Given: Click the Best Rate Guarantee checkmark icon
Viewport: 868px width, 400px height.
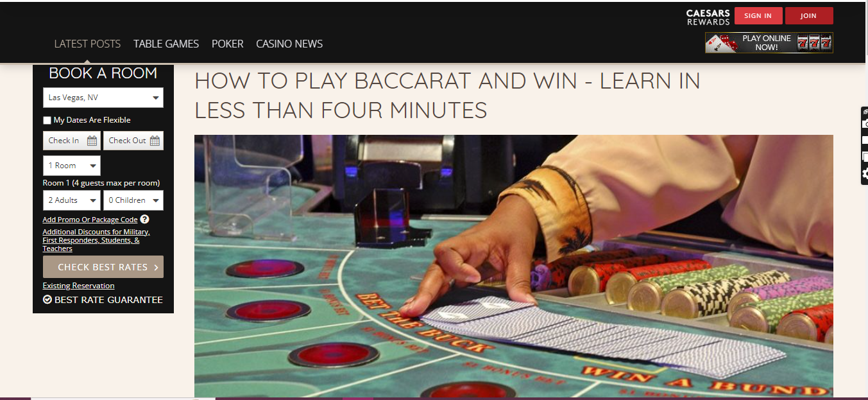Looking at the screenshot, I should coord(47,300).
